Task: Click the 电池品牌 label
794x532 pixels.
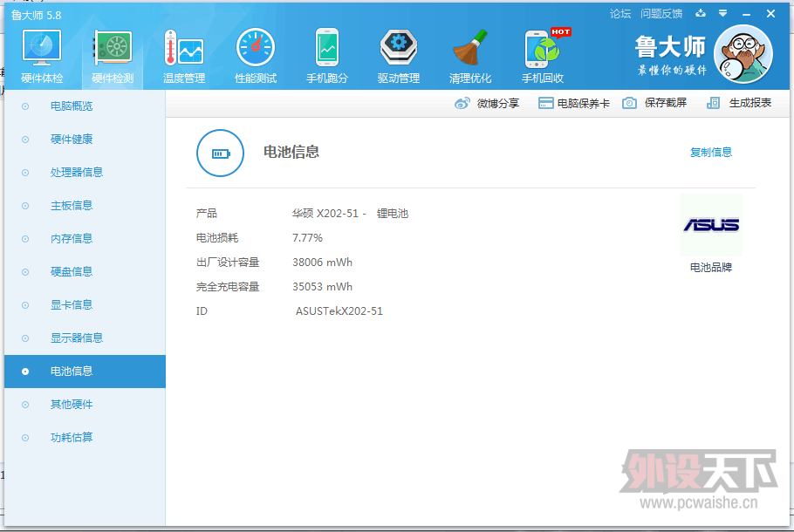Action: tap(711, 267)
